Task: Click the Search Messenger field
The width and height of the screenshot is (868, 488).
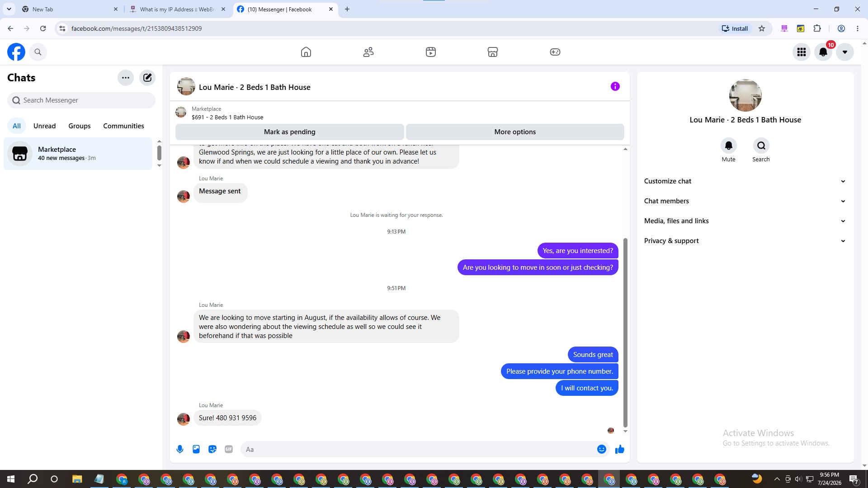Action: click(x=81, y=100)
